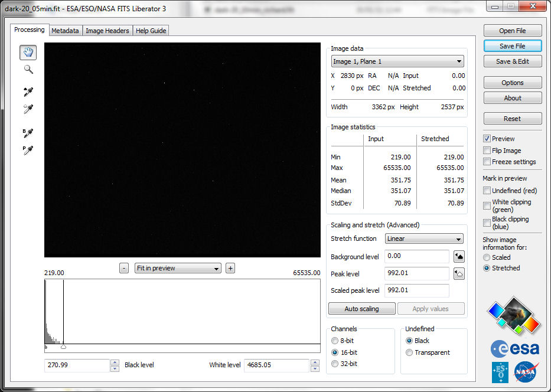
Task: Choose 16-bit channels option
Action: tap(335, 352)
